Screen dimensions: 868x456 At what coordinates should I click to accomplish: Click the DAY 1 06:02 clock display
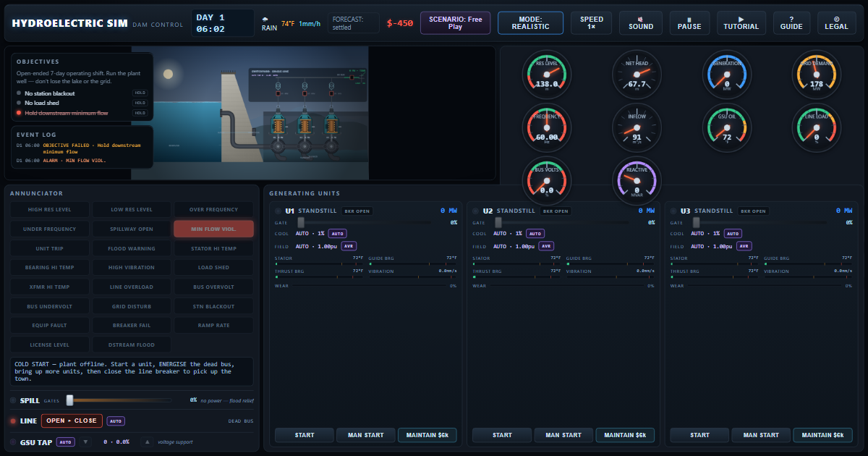pyautogui.click(x=222, y=23)
